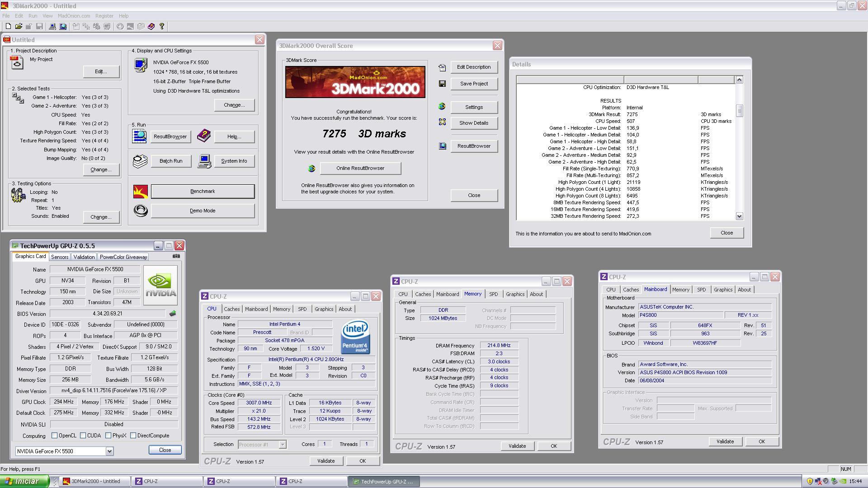
Task: Click the Details list scrollbar thumb
Action: [x=739, y=110]
